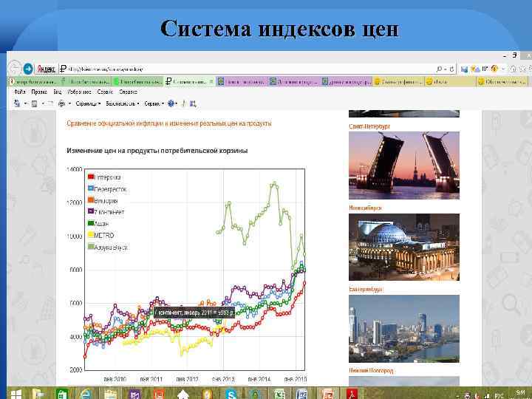Open the Yekaterinburg skyline photo
The image size is (532, 399).
tap(404, 328)
